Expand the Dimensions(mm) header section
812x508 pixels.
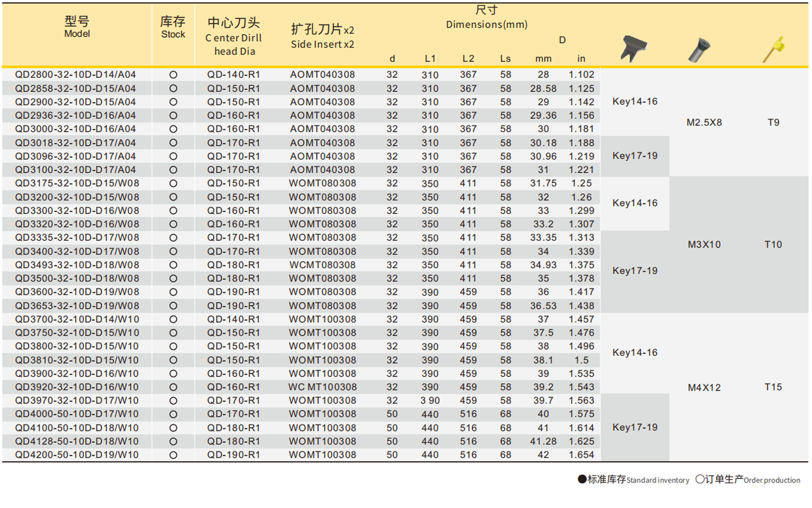tap(486, 24)
